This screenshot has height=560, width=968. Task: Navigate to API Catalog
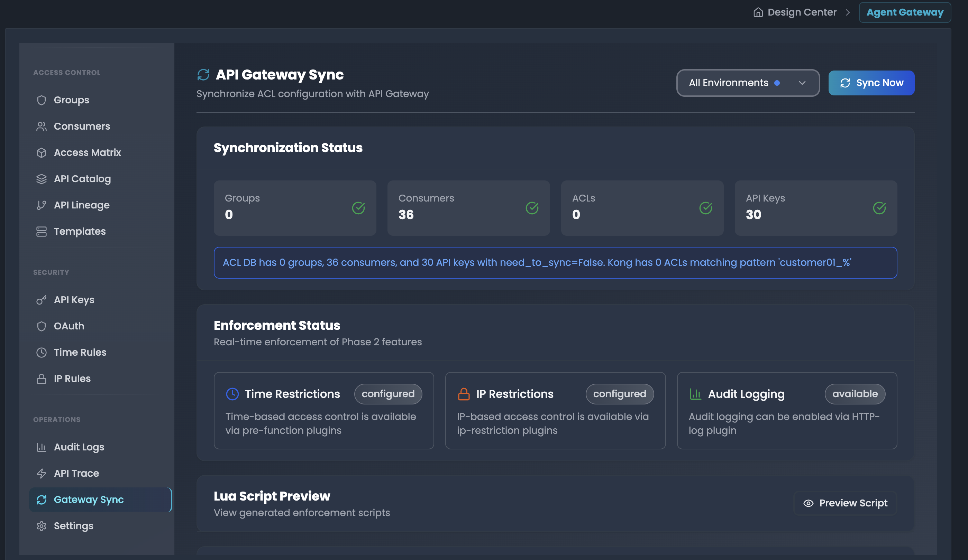[100, 179]
